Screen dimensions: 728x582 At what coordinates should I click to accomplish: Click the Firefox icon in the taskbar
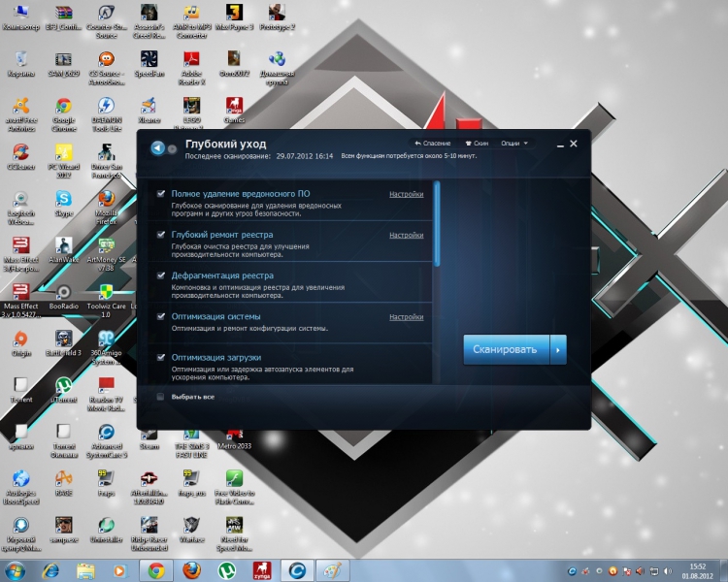pyautogui.click(x=191, y=570)
